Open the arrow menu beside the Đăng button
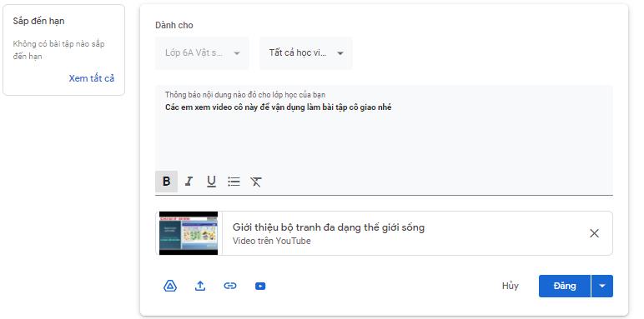644x319 pixels. (602, 286)
